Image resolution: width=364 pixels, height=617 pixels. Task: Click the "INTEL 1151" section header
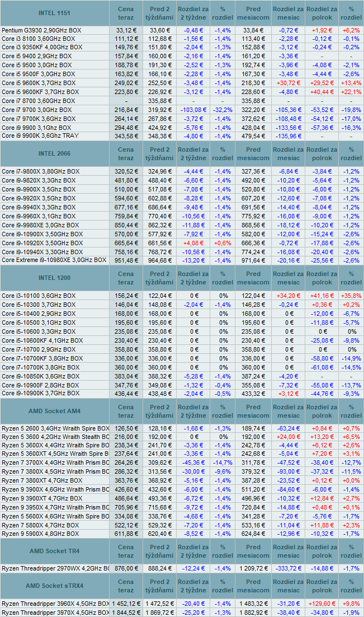(55, 13)
